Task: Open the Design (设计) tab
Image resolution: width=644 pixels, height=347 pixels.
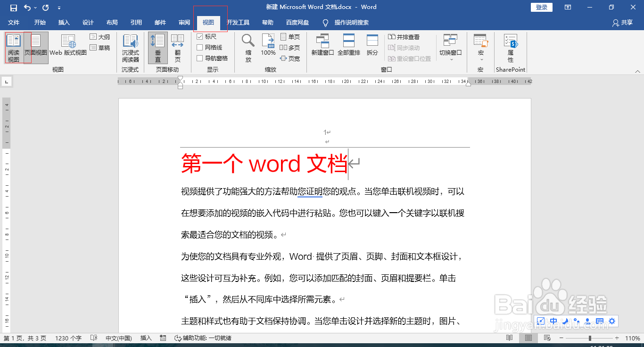Action: [88, 23]
